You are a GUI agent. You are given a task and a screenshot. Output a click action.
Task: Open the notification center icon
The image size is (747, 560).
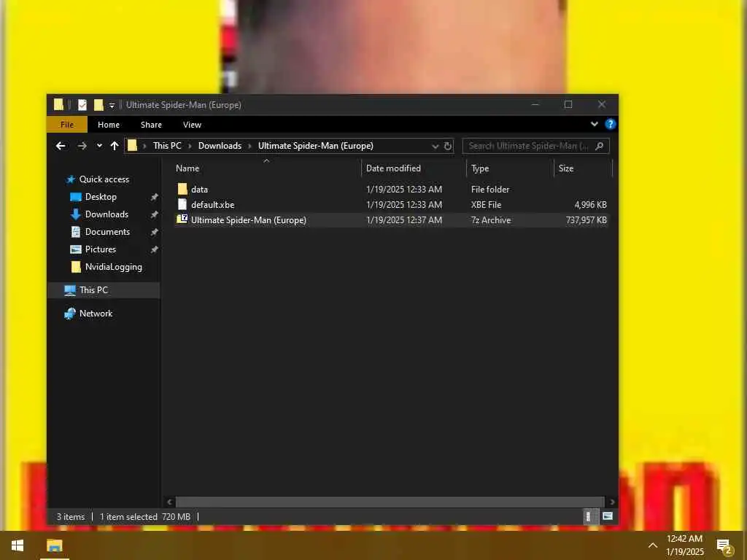point(724,546)
